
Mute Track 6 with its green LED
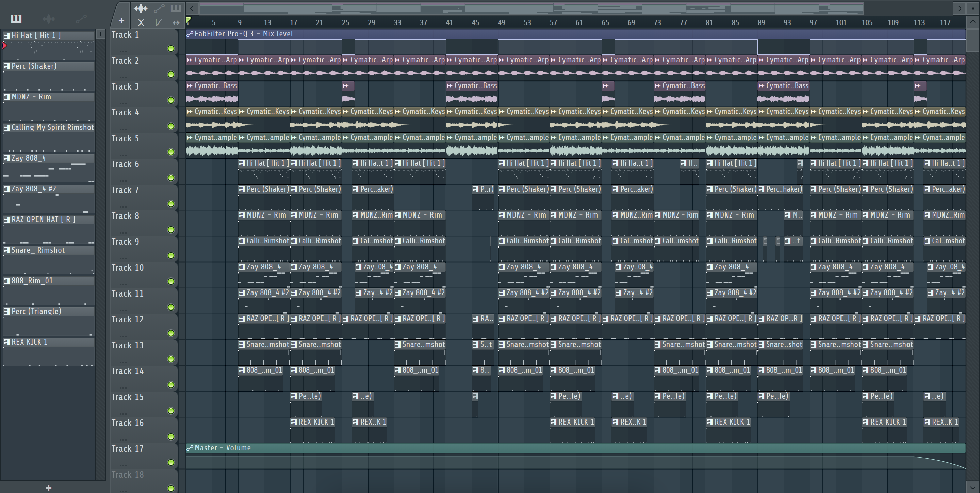(171, 178)
